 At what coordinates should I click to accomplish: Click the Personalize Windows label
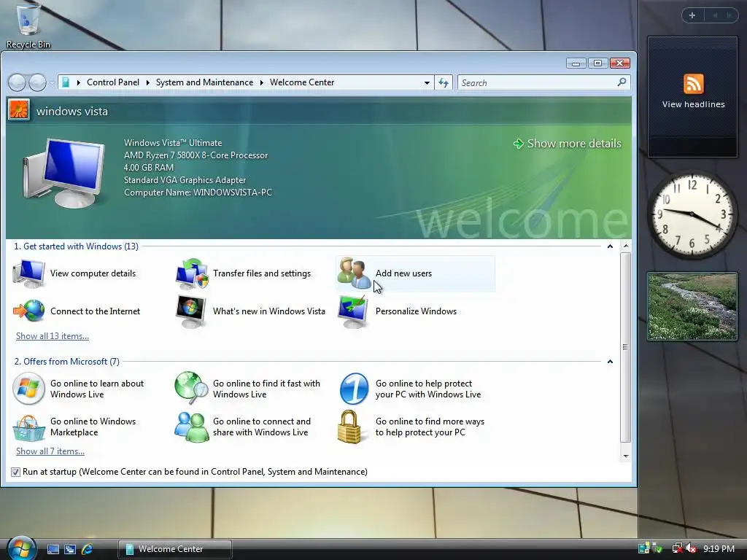click(416, 311)
